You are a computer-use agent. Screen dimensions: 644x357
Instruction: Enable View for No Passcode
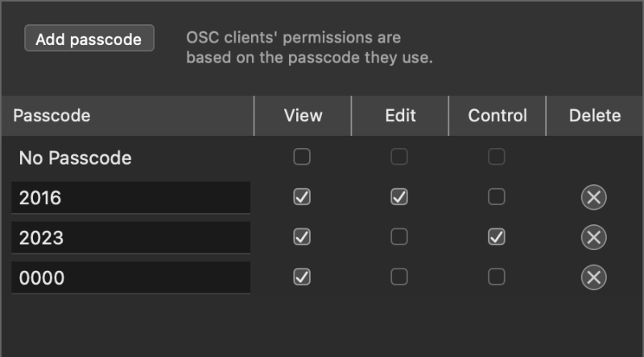pos(302,158)
